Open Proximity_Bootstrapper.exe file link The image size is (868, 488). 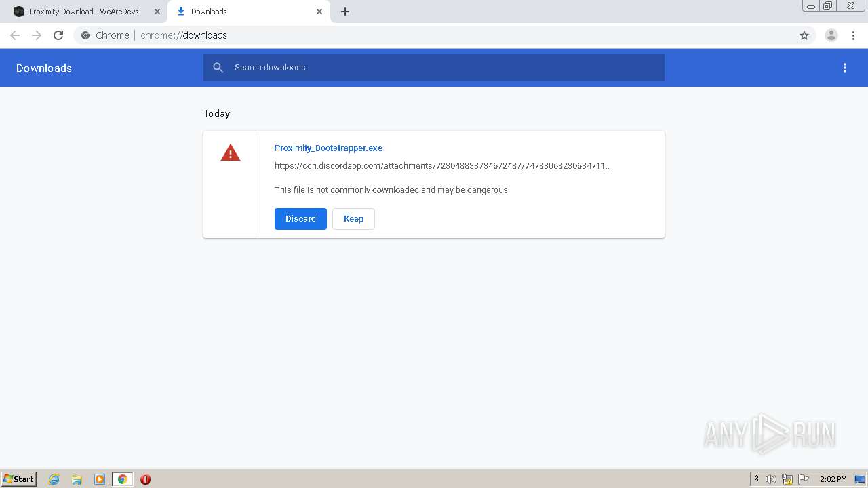tap(328, 148)
